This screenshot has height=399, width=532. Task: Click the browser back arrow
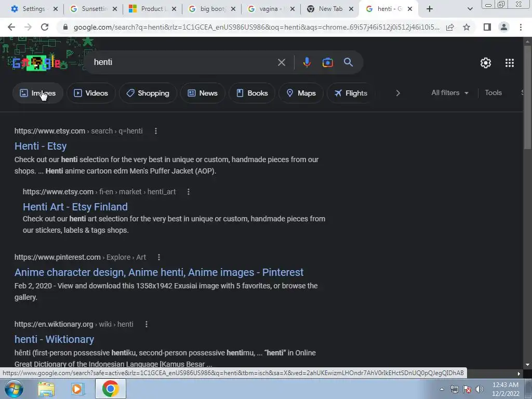(x=11, y=27)
